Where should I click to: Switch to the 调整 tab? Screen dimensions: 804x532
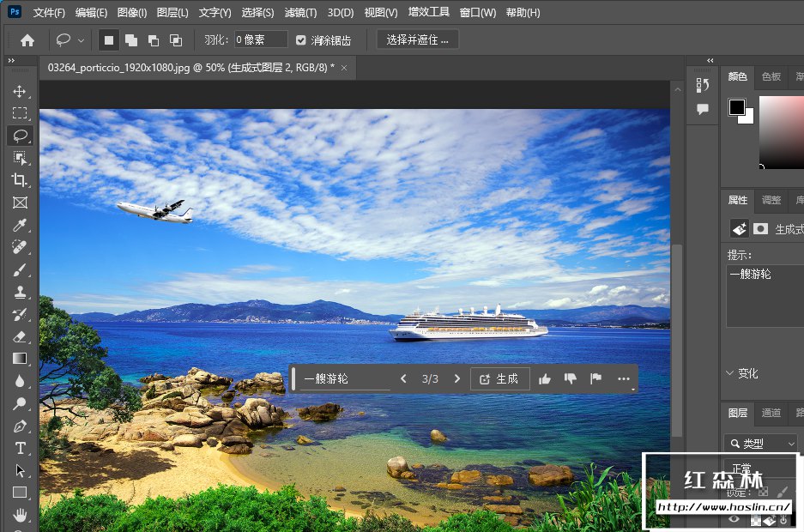pyautogui.click(x=771, y=200)
